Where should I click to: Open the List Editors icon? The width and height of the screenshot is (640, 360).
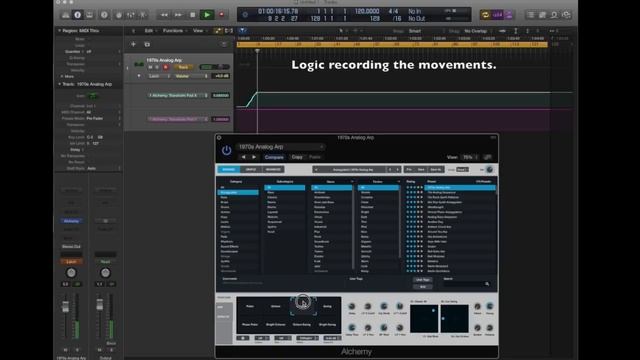click(530, 15)
